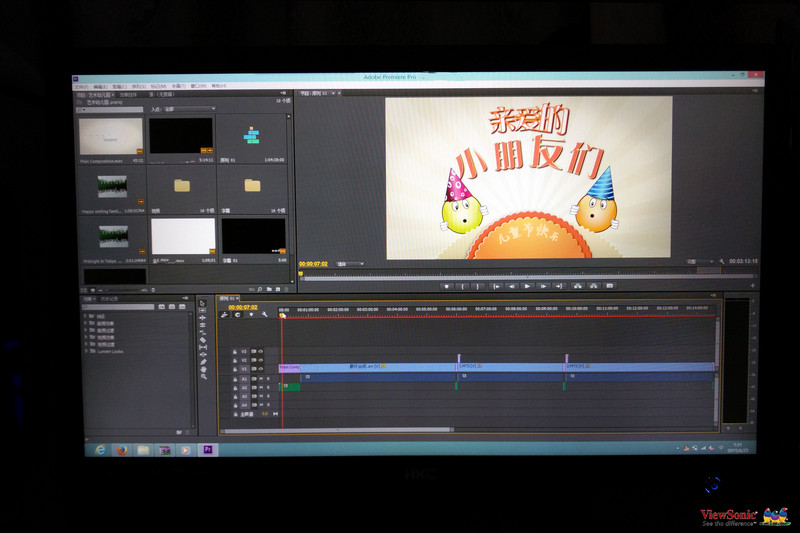Toggle V3 track eye visibility

[260, 351]
